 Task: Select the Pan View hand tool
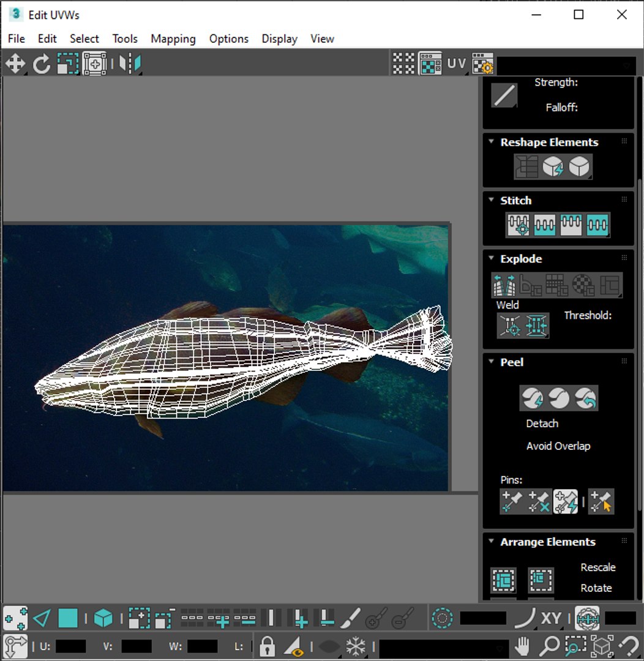coord(523,646)
